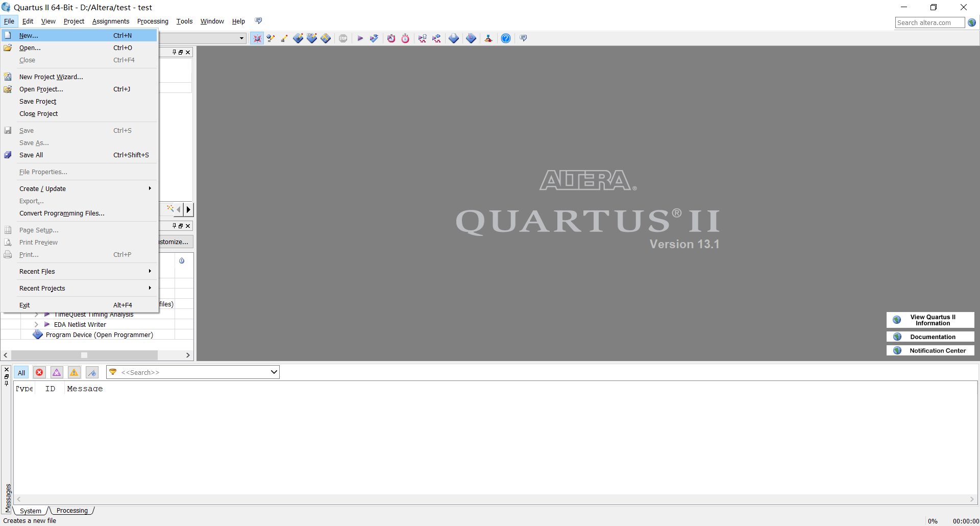The width and height of the screenshot is (980, 526).
Task: Select New Project Wizard from File menu
Action: 51,77
